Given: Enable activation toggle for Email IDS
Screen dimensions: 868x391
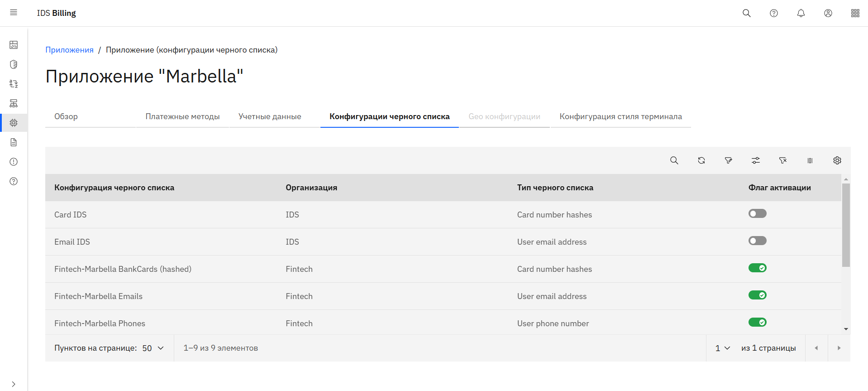Looking at the screenshot, I should click(757, 241).
